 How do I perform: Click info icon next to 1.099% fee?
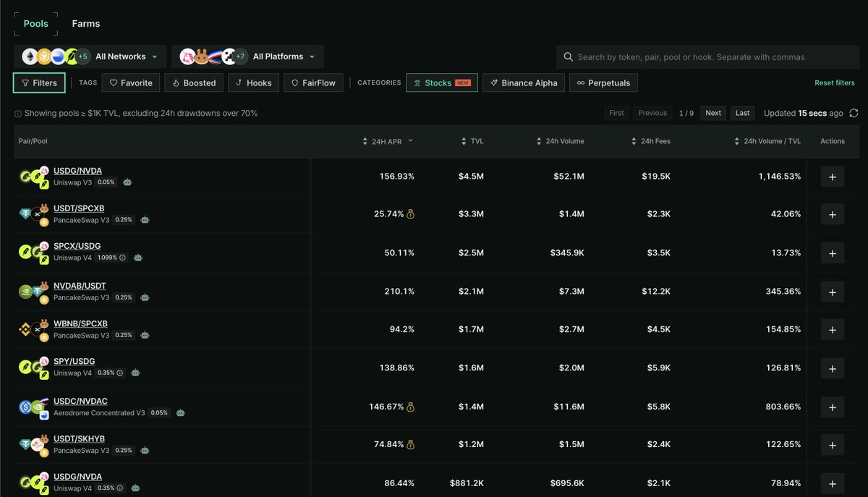click(x=123, y=258)
